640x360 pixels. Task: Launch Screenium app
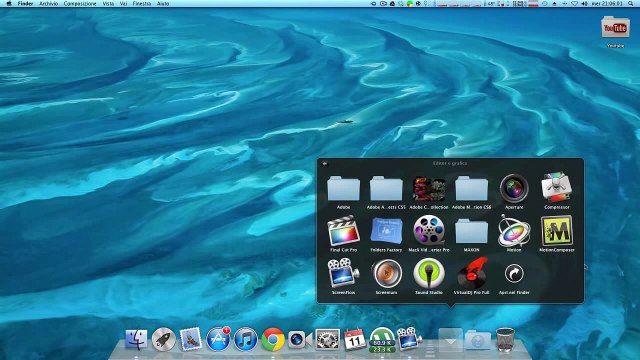pyautogui.click(x=386, y=273)
